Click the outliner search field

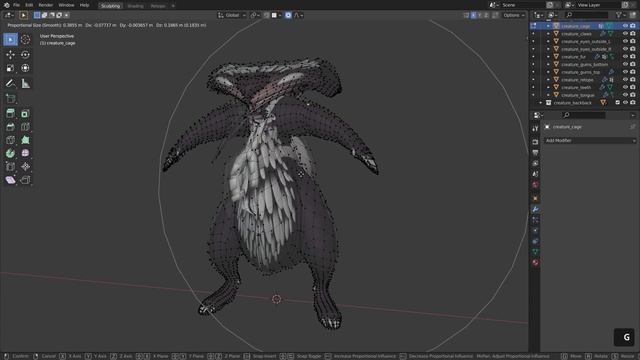coord(587,15)
